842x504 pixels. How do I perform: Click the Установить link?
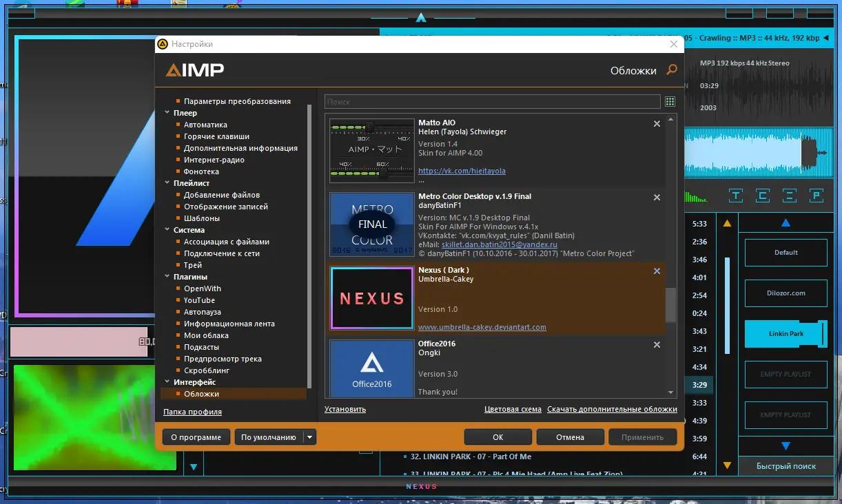click(x=345, y=409)
